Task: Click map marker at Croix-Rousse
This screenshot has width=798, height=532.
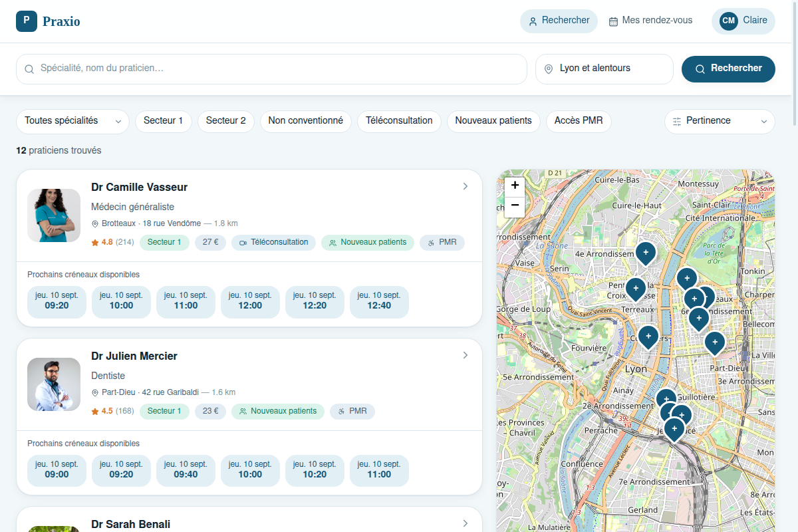Action: point(636,289)
